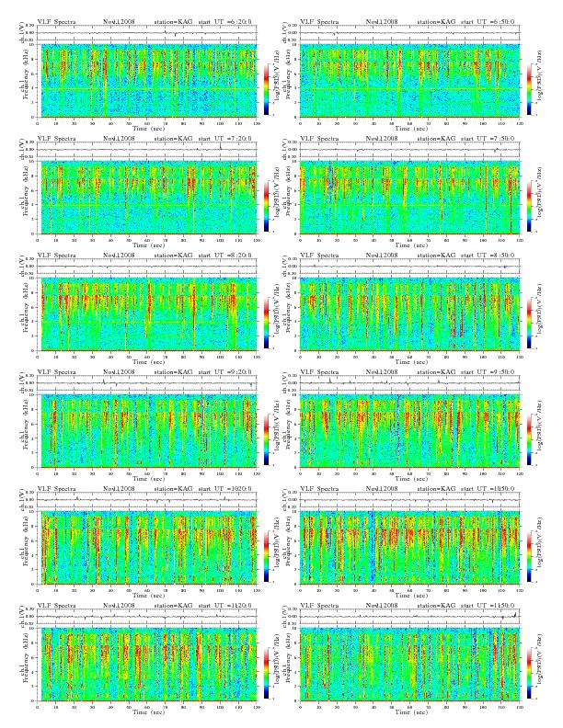Click the title text 'start UT =6:50:0'
Viewport: 563px width, 728px height.
coord(488,22)
